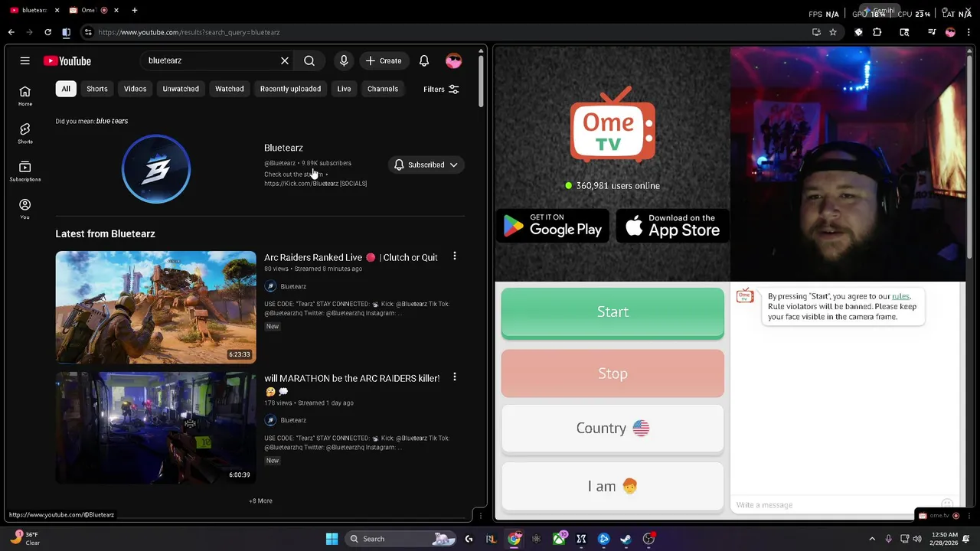
Task: Tap the Get it on Google Play badge
Action: click(x=553, y=225)
